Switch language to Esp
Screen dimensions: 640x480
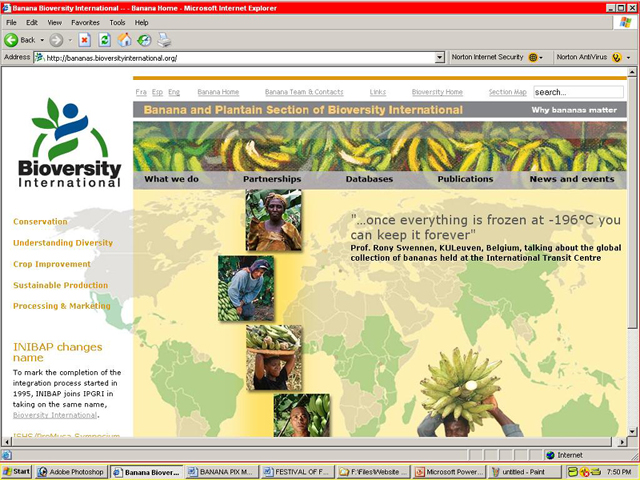(x=157, y=92)
